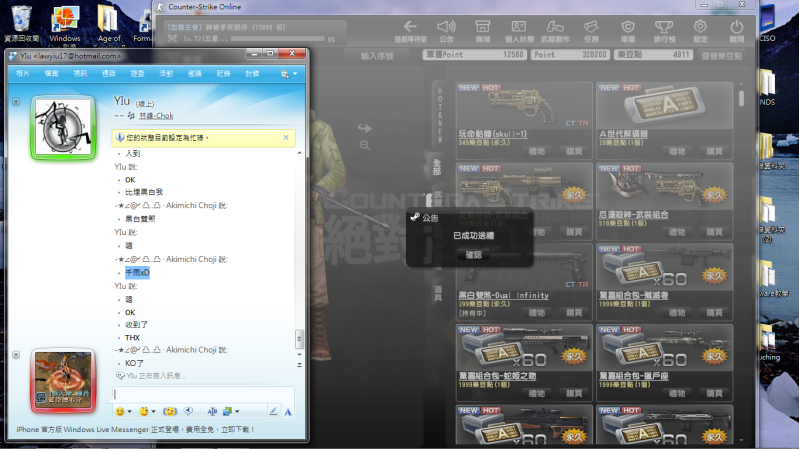
Task: Open the 排行榜 ranking trophy icon
Action: pyautogui.click(x=664, y=31)
